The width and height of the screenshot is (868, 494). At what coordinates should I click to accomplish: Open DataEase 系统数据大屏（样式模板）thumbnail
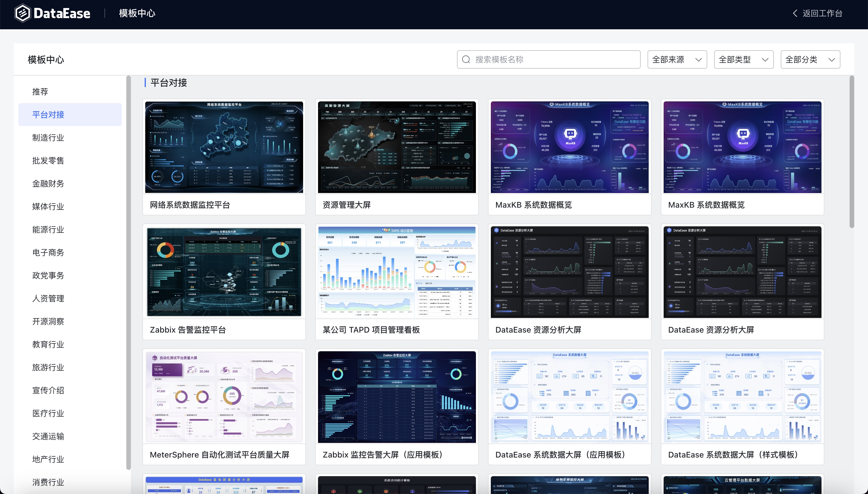click(743, 397)
